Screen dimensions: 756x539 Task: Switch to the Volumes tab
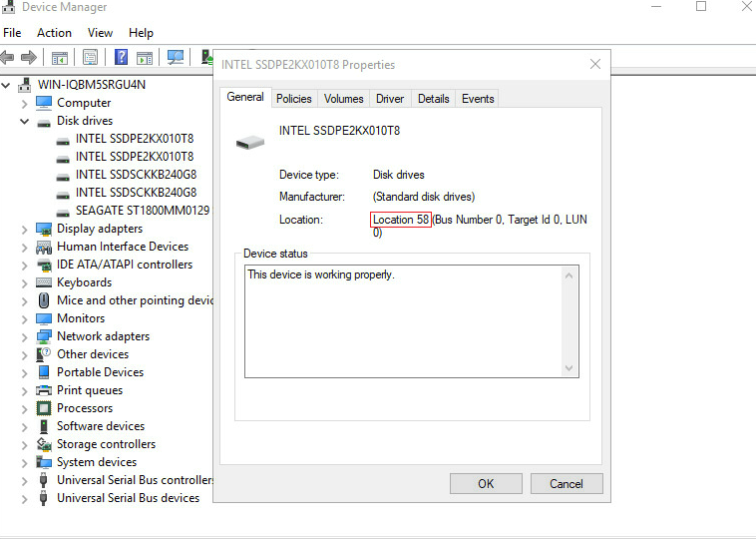[x=343, y=99]
